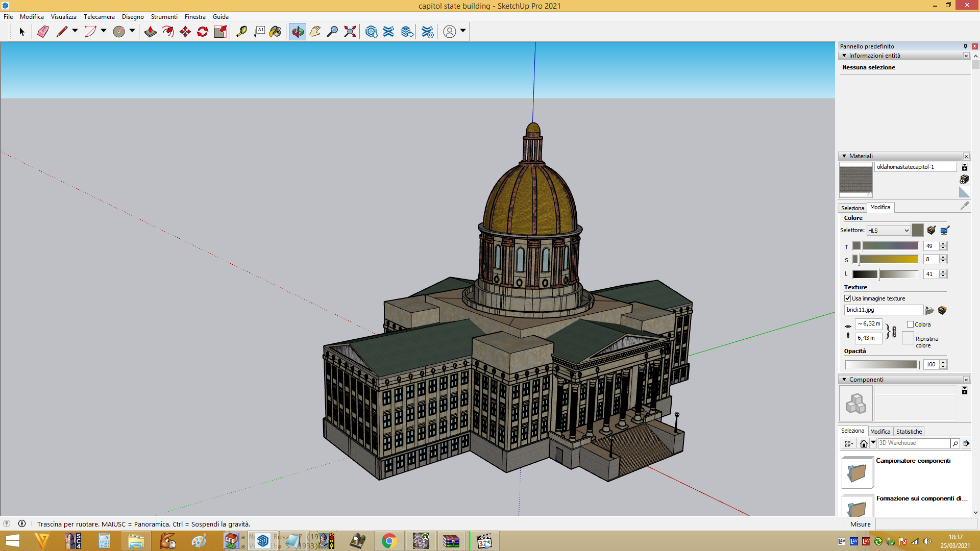This screenshot has width=980, height=551.
Task: Open the user account icon
Action: [450, 32]
